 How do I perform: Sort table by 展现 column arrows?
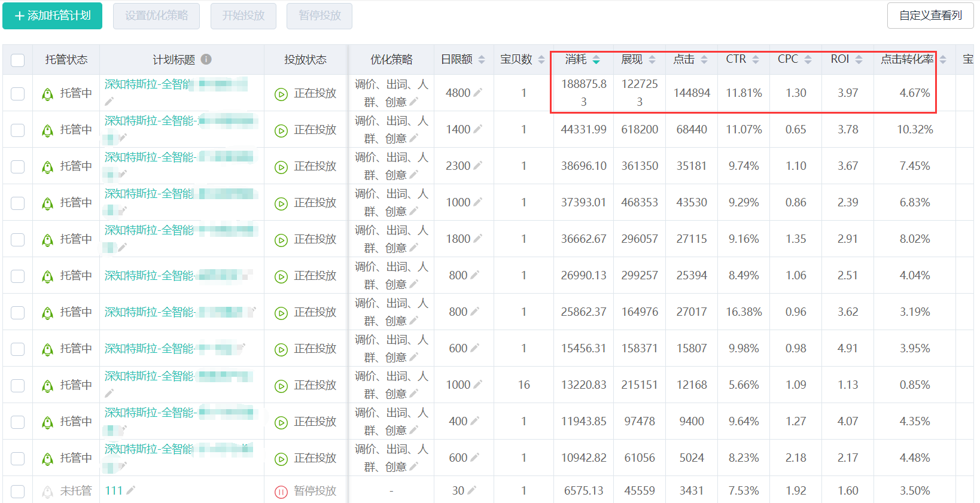tap(652, 59)
